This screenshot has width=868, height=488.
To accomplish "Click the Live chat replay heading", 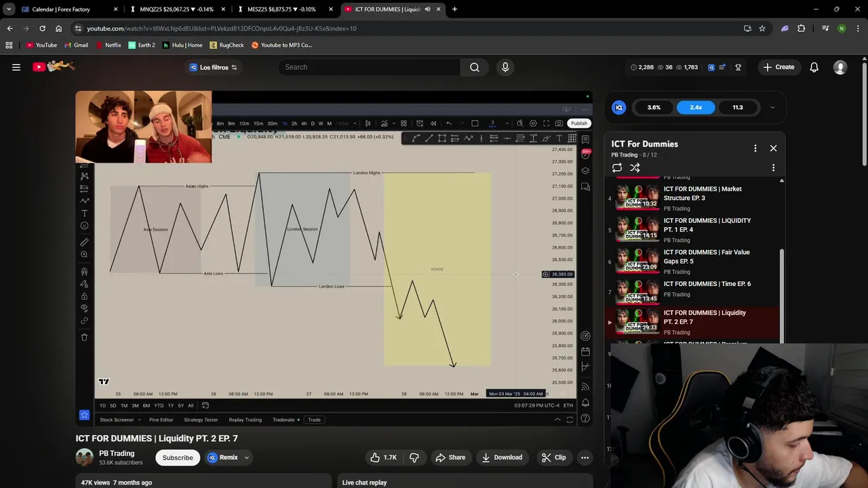I will 364,483.
